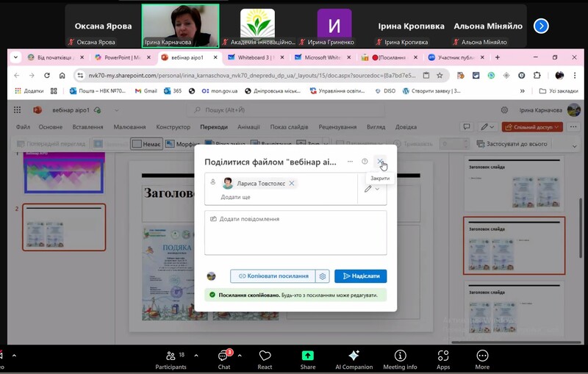Open PowerPoint settings gear icon
The height and width of the screenshot is (374, 588).
pyautogui.click(x=504, y=109)
